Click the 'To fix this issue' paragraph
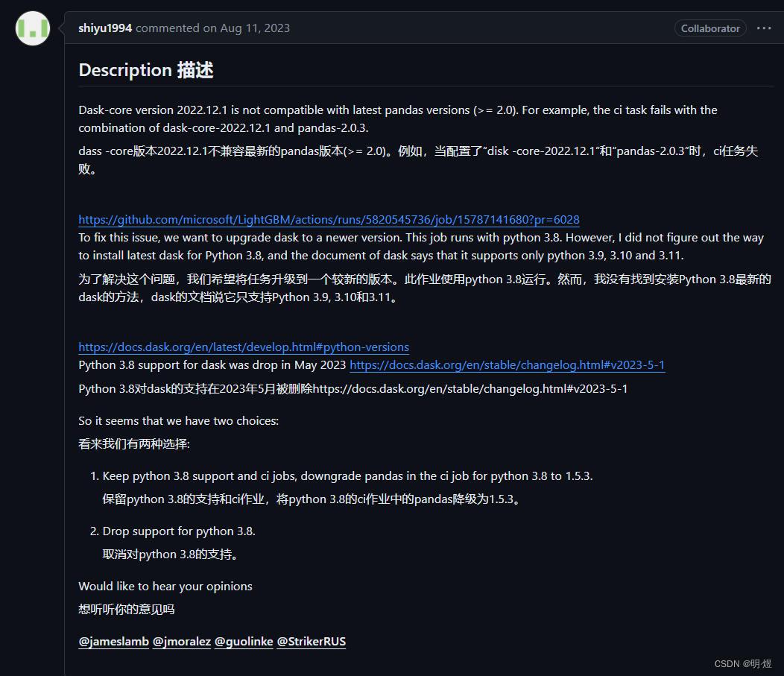 pyautogui.click(x=421, y=247)
